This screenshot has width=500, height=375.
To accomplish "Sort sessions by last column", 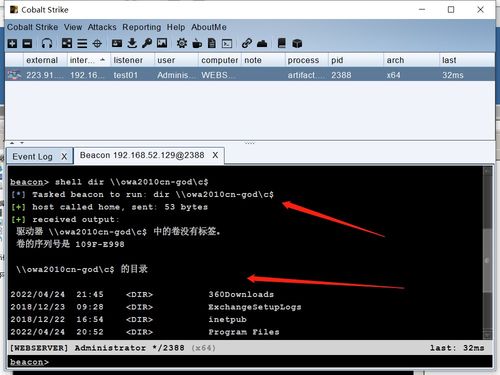I will tap(467, 60).
